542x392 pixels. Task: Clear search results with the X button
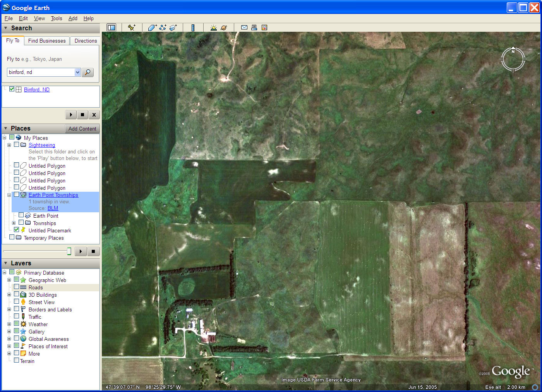pyautogui.click(x=94, y=115)
